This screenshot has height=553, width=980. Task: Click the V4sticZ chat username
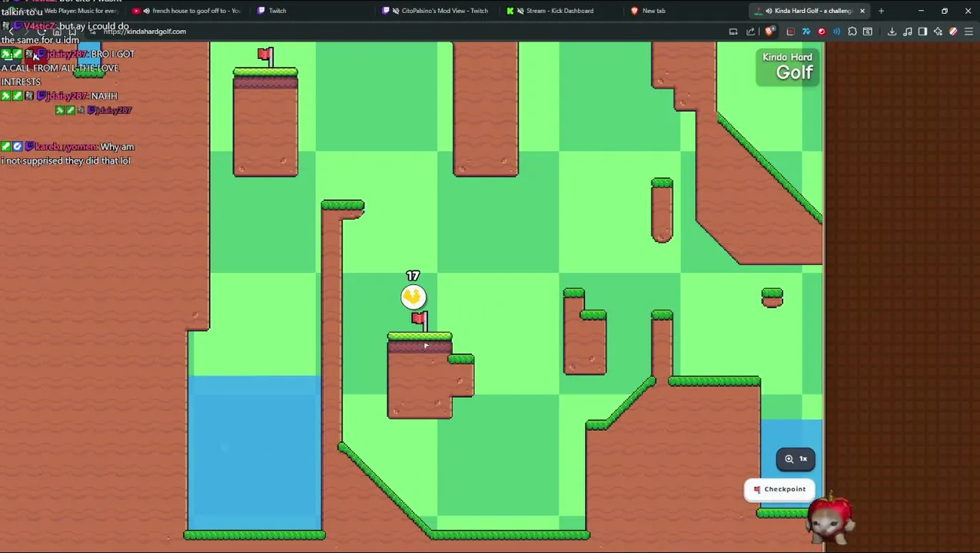(38, 26)
